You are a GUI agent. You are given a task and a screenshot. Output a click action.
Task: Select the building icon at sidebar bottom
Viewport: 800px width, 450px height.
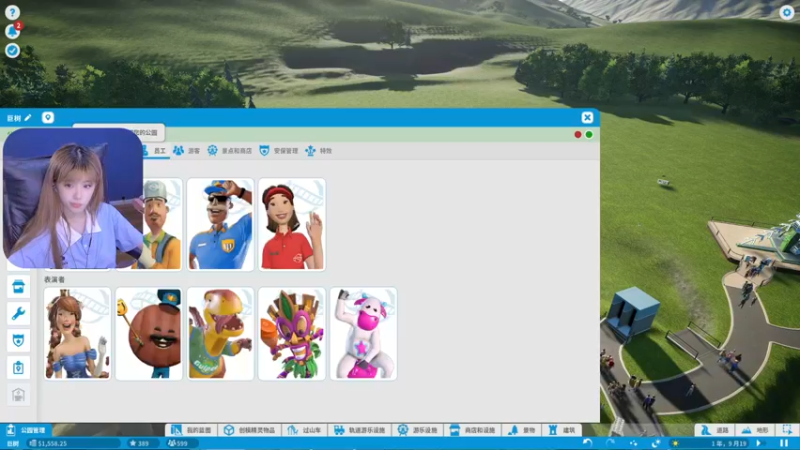(18, 394)
